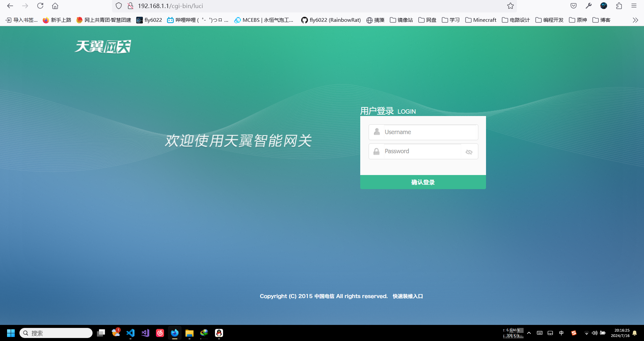Viewport: 644px width, 341px height.
Task: Open the 新手上路 bookmark
Action: (57, 20)
